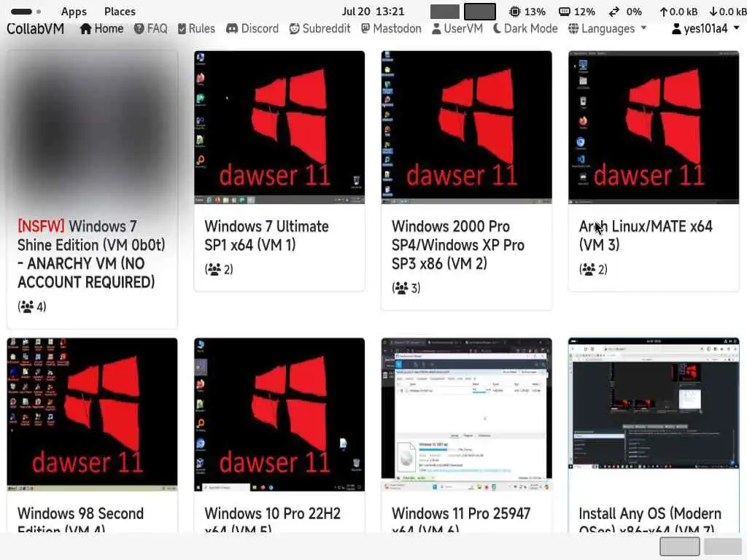Click the Jul 20 13:21 clock
Screen dimensions: 747x560
click(x=373, y=12)
